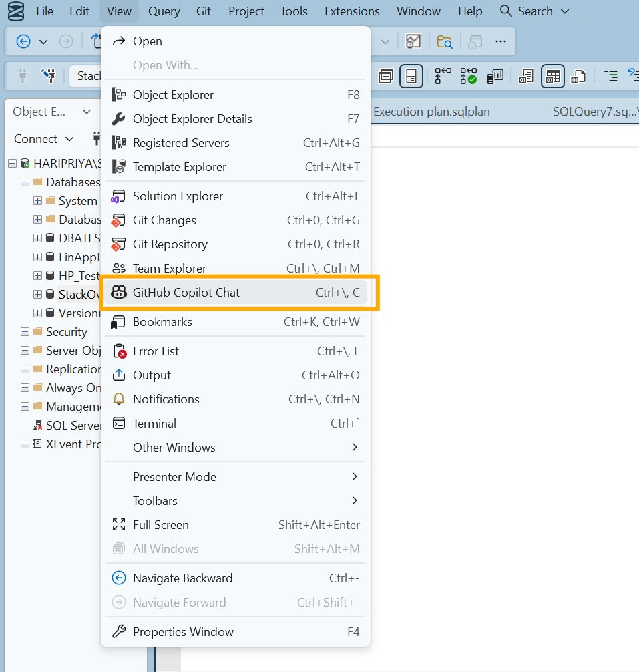Image resolution: width=639 pixels, height=672 pixels.
Task: Select the HARIPRIYA server node
Action: [67, 163]
